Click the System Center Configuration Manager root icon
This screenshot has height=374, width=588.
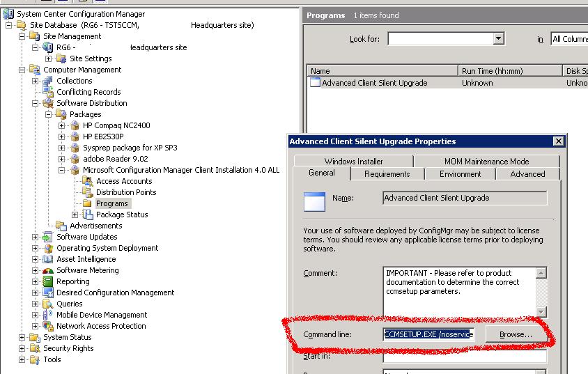pos(8,14)
